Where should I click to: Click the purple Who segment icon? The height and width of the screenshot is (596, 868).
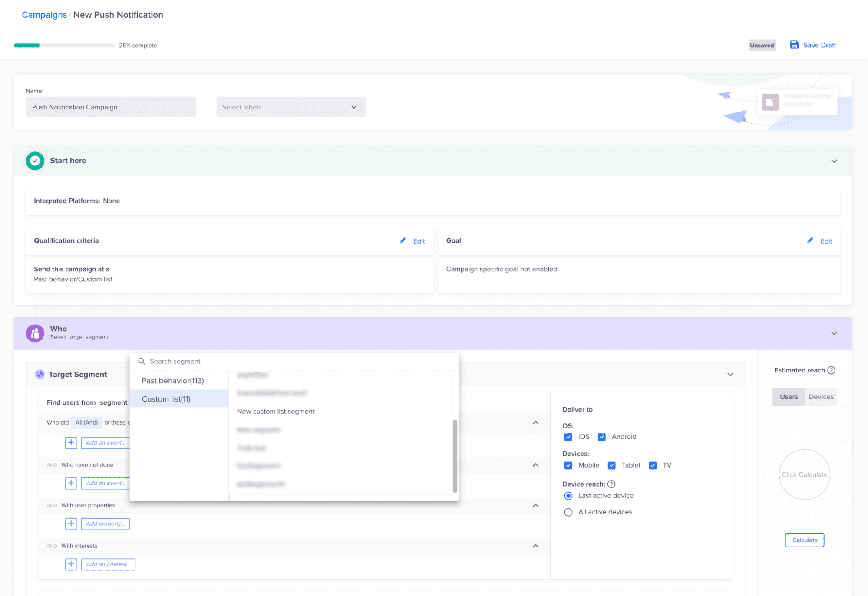pos(35,333)
